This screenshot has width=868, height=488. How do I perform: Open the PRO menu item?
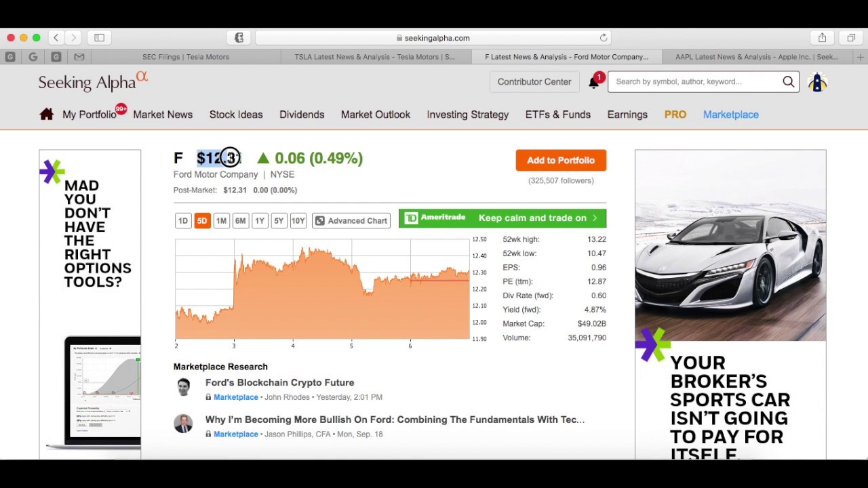click(675, 115)
